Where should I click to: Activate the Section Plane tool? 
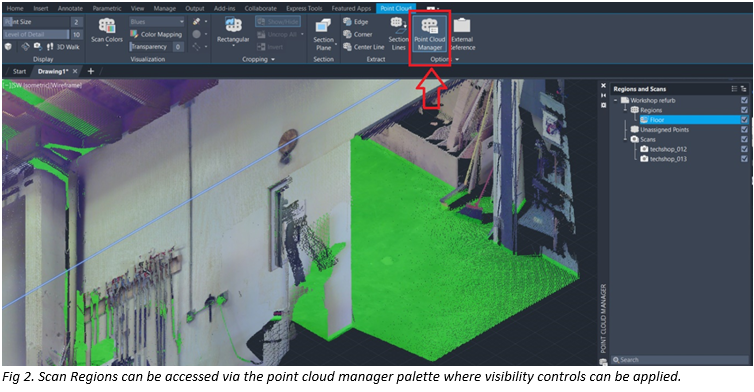(324, 35)
